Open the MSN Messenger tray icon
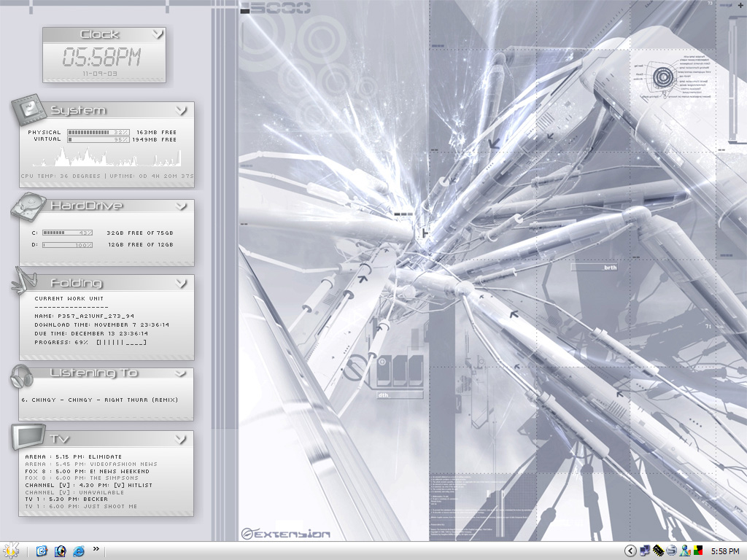Viewport: 747px width, 560px height. [686, 551]
